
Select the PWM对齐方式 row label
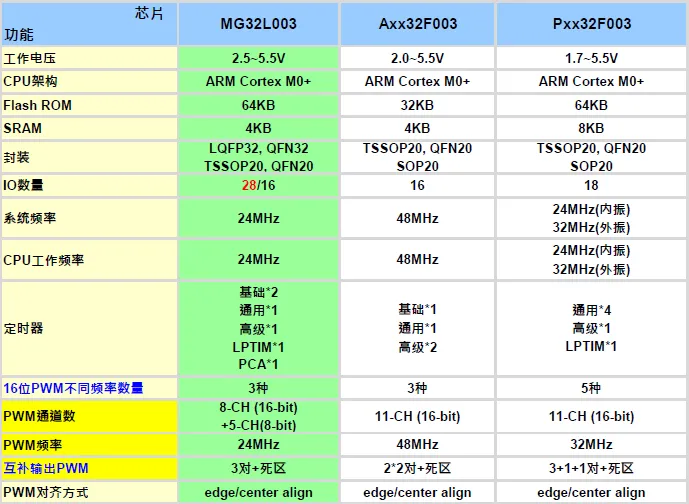click(x=46, y=492)
